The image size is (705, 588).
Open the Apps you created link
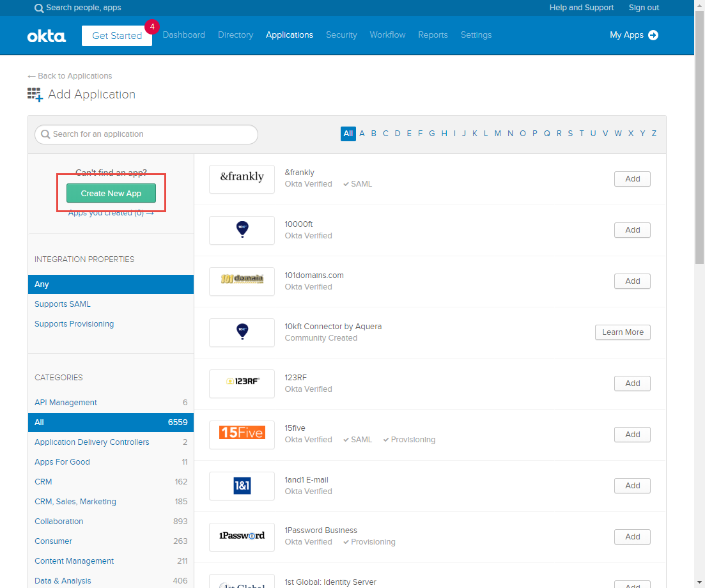click(111, 212)
